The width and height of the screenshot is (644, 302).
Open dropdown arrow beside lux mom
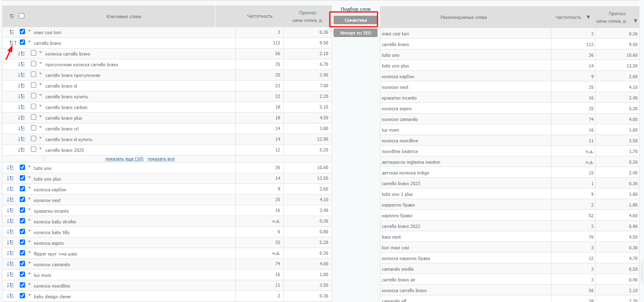tap(29, 274)
